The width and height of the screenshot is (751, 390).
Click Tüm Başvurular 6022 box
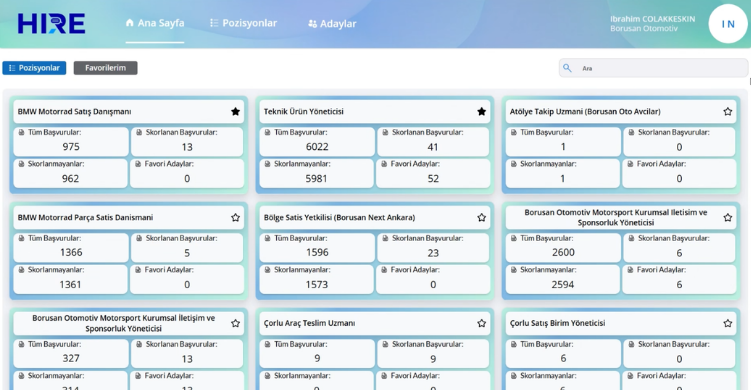(x=317, y=141)
